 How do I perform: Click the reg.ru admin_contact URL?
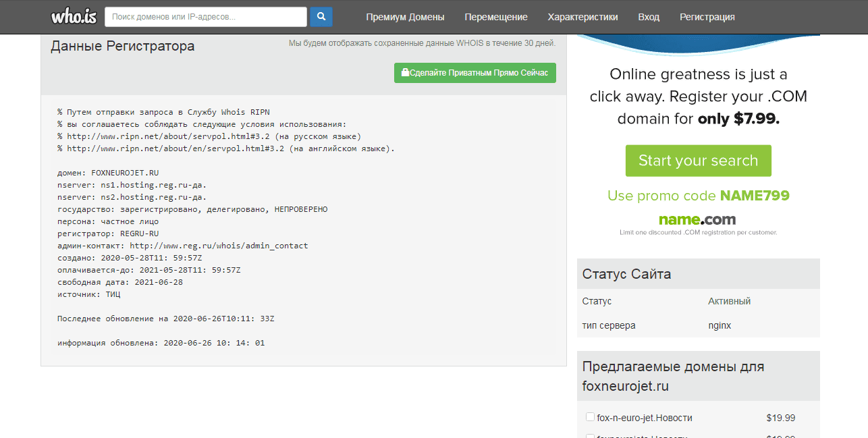[x=219, y=246]
